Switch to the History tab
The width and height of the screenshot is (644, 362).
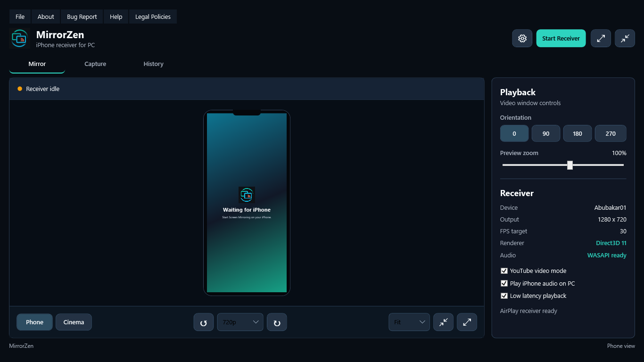point(154,64)
